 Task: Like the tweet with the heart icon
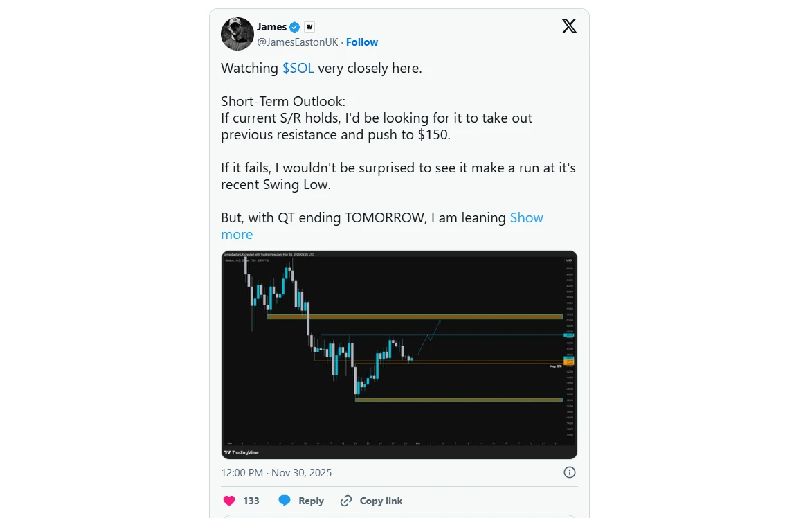click(228, 501)
